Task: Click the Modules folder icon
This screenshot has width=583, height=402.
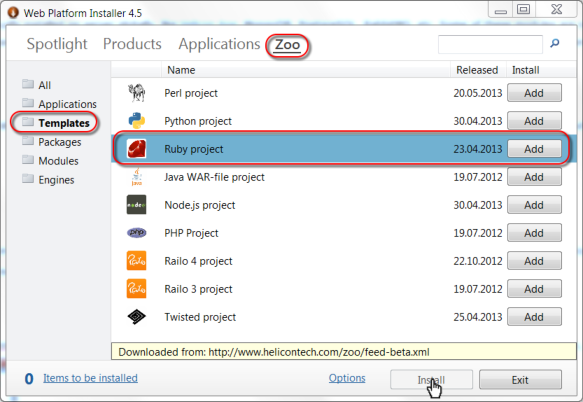Action: pyautogui.click(x=28, y=160)
